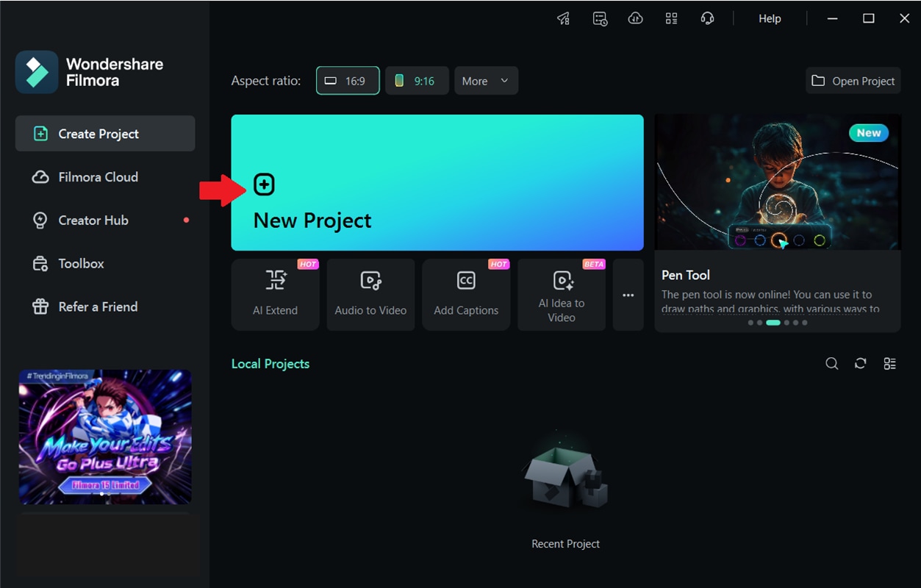Maximize the Filmora window
The width and height of the screenshot is (921, 588).
pos(869,18)
